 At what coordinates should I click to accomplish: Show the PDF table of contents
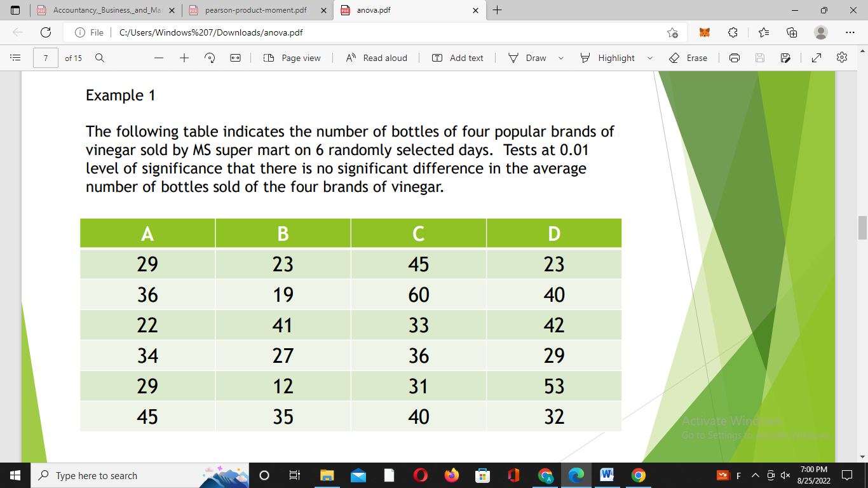[x=14, y=58]
